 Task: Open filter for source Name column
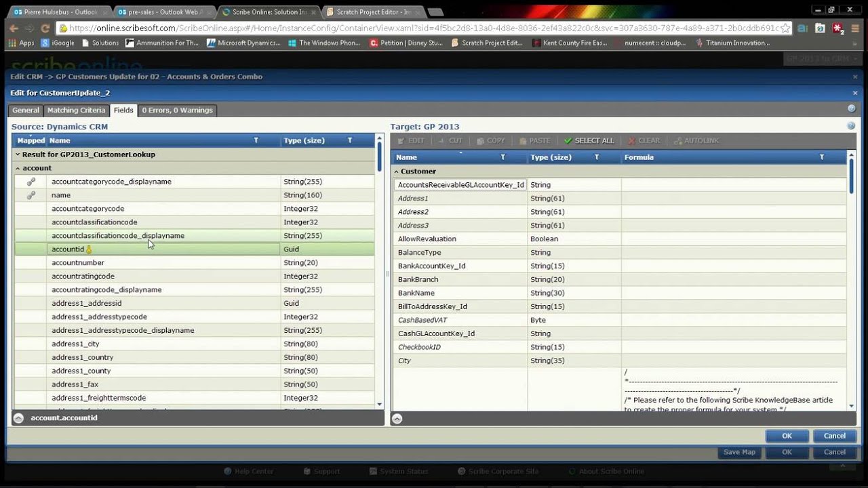(256, 140)
